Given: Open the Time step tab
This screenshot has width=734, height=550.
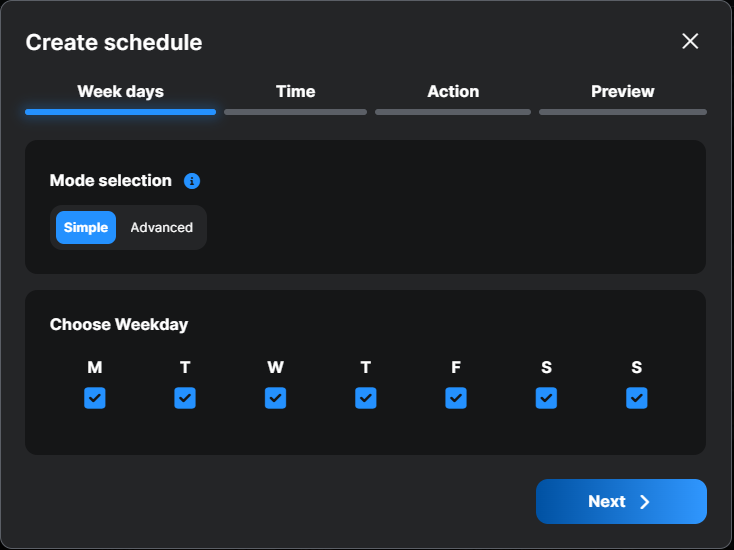Looking at the screenshot, I should pos(295,91).
